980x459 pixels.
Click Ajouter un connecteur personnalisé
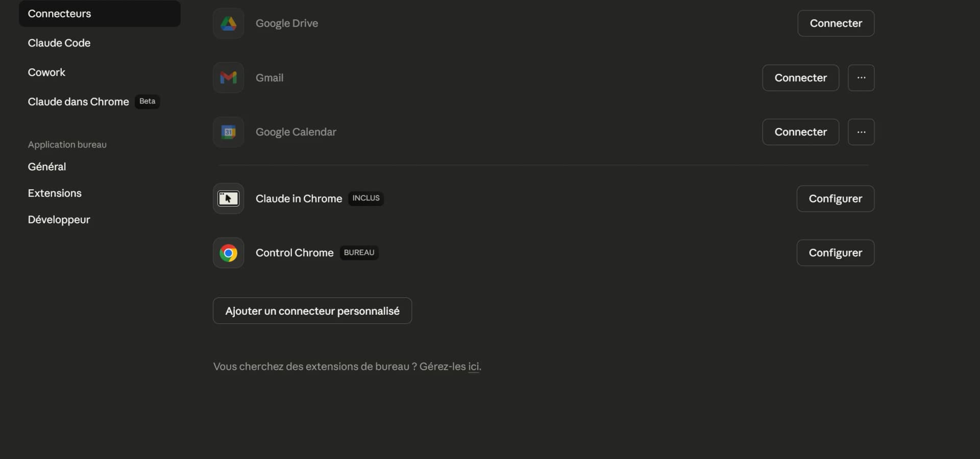click(x=312, y=311)
